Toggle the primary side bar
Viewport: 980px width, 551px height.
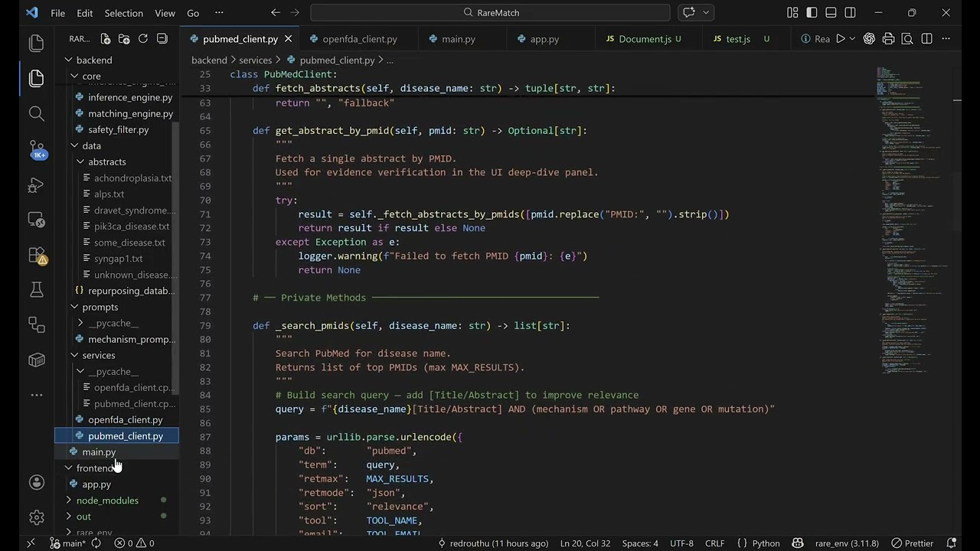pos(812,12)
